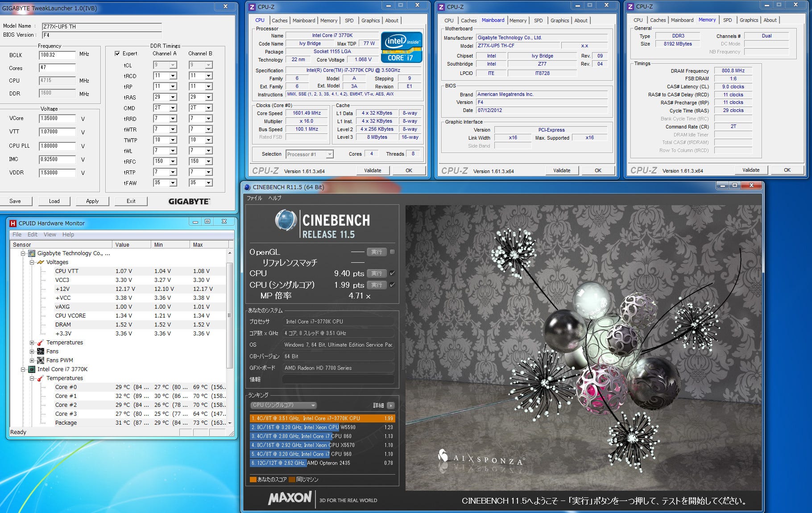The height and width of the screenshot is (513, 812).
Task: Select the Xeon W5590 ranking entry
Action: [x=322, y=427]
